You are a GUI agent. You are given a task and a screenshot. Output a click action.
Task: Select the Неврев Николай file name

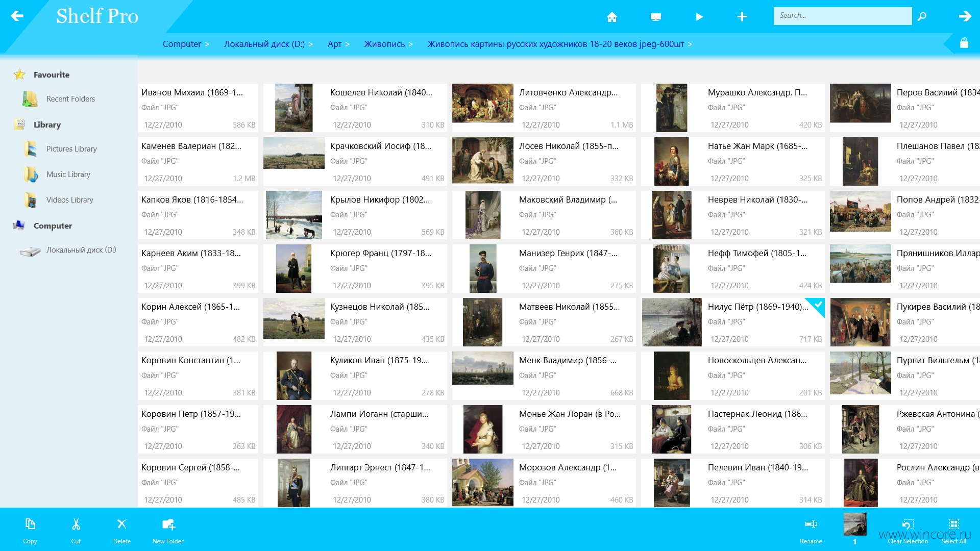[758, 199]
